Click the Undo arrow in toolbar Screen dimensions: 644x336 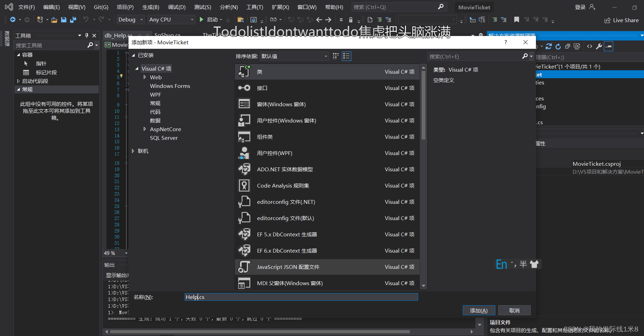(86, 19)
